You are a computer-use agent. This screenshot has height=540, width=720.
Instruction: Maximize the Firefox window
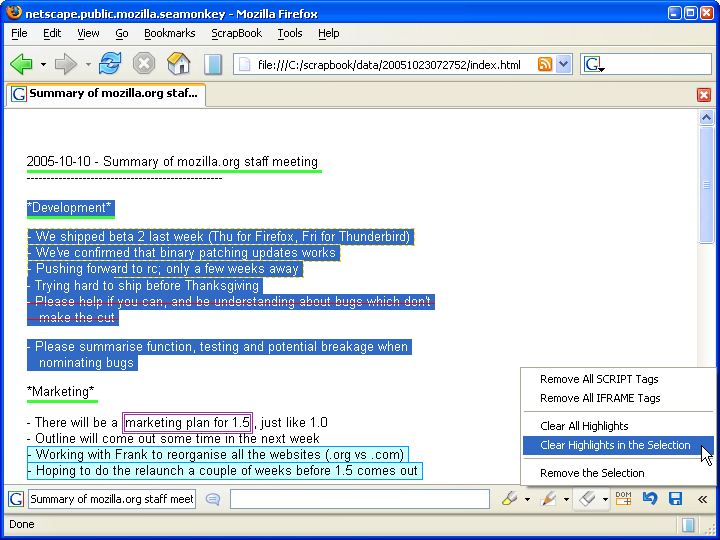point(690,13)
